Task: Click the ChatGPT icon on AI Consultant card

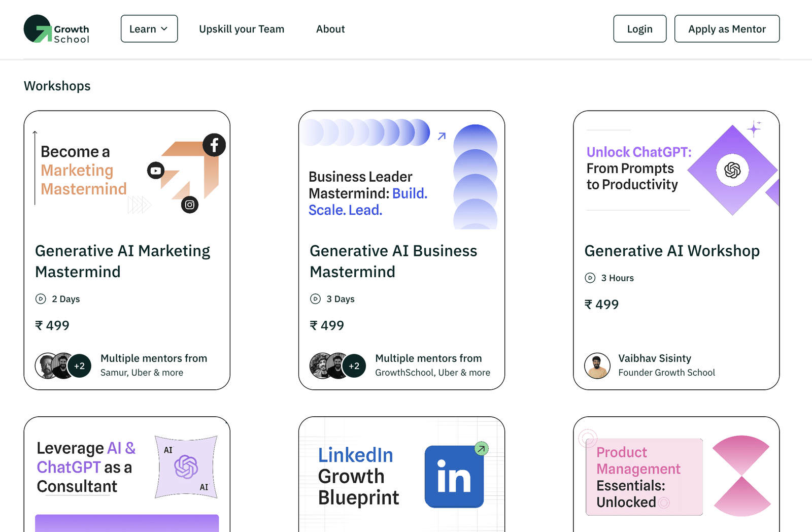Action: click(x=186, y=467)
